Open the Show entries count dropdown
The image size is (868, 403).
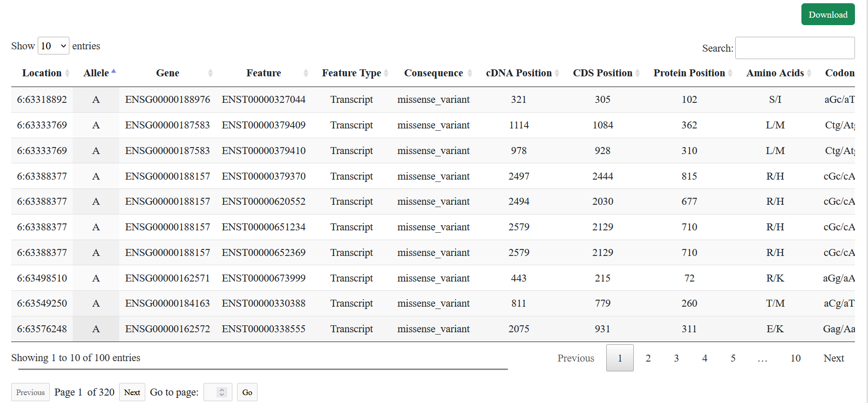coord(54,46)
